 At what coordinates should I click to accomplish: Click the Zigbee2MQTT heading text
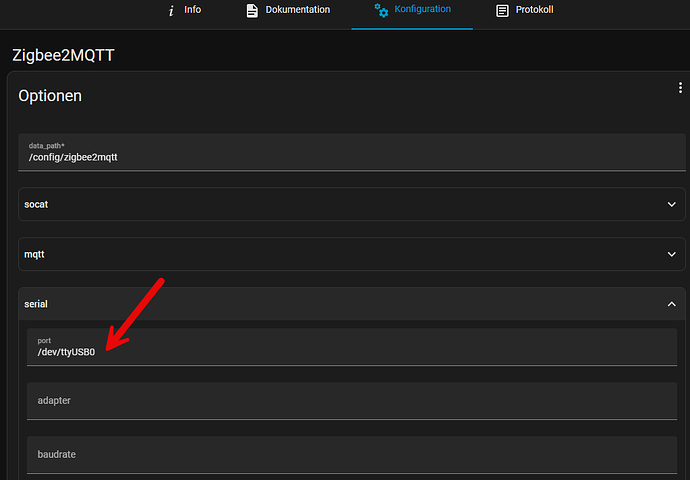point(63,55)
